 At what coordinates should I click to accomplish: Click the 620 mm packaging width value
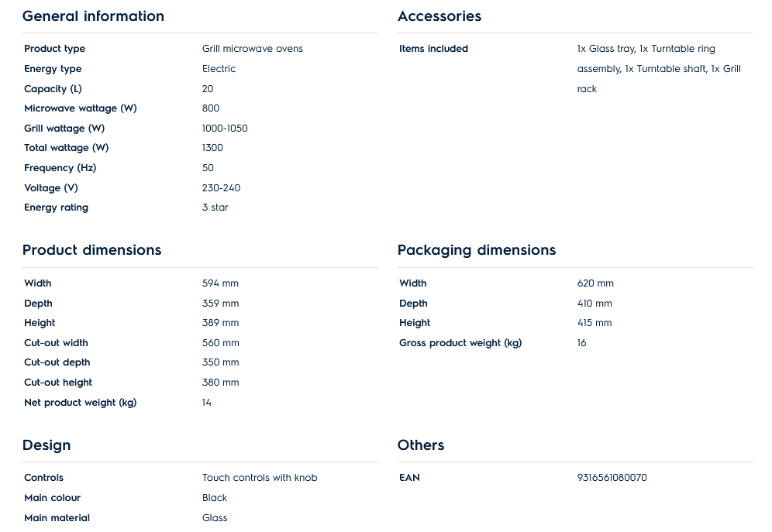(x=595, y=283)
